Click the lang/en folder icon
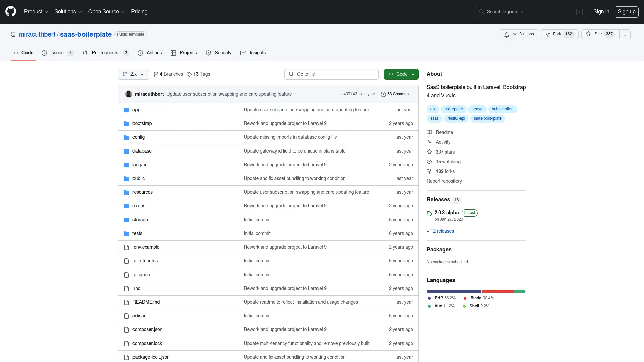The width and height of the screenshot is (644, 362). pyautogui.click(x=126, y=165)
